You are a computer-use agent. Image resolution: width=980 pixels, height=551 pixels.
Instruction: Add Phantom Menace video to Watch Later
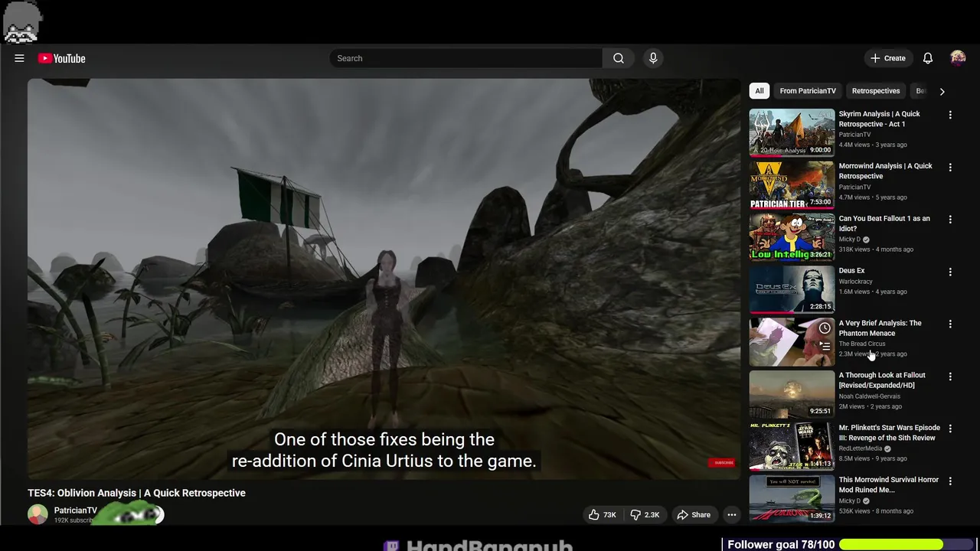click(x=825, y=328)
